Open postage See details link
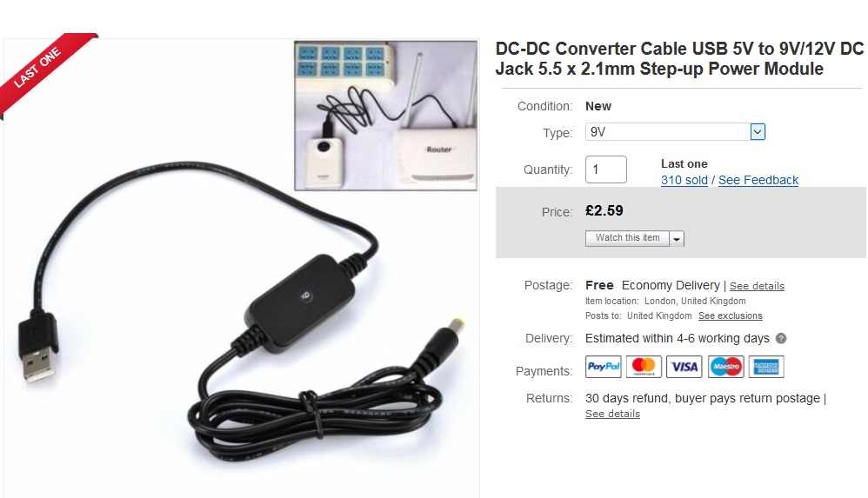868x498 pixels. tap(757, 286)
